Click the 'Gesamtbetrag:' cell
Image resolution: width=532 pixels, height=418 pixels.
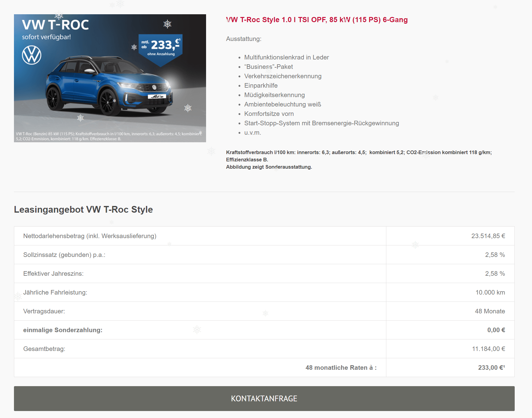click(x=200, y=349)
